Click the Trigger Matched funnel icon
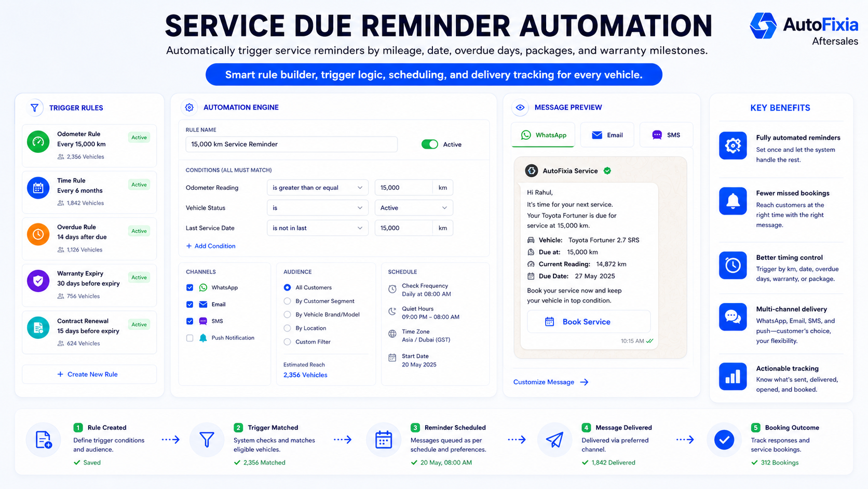Screen dimensions: 868x489 [207, 440]
